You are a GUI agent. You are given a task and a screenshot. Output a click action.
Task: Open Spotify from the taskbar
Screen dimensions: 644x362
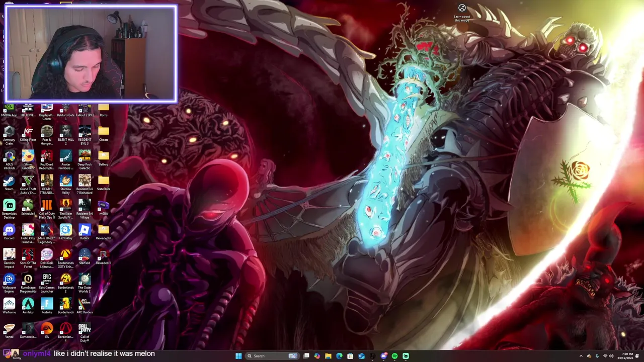(394, 356)
